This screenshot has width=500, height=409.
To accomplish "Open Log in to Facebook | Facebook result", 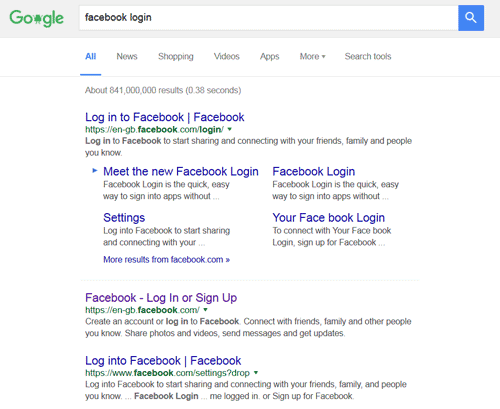I will (x=165, y=117).
